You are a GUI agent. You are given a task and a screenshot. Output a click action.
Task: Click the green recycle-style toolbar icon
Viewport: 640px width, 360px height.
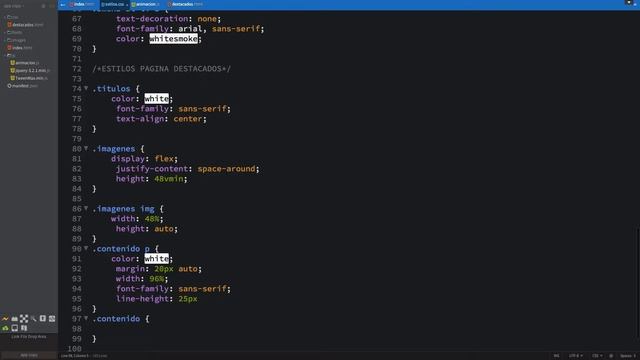pos(5,328)
